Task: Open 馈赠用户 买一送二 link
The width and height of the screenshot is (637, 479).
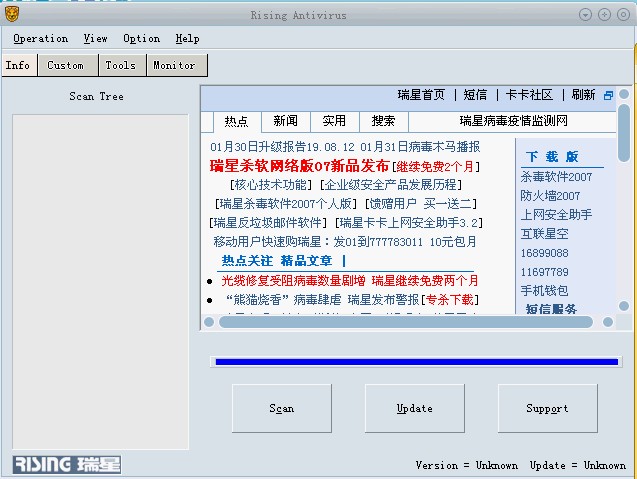Action: point(420,204)
